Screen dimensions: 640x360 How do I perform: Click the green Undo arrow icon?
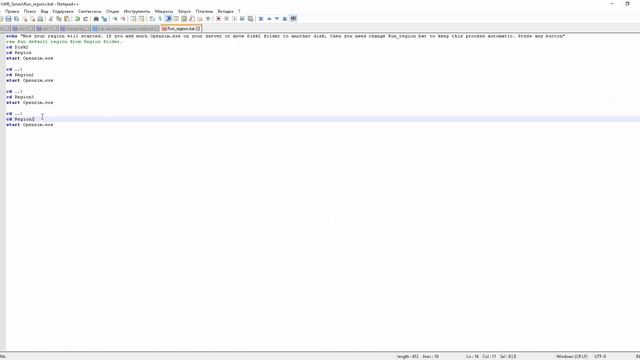click(x=77, y=19)
